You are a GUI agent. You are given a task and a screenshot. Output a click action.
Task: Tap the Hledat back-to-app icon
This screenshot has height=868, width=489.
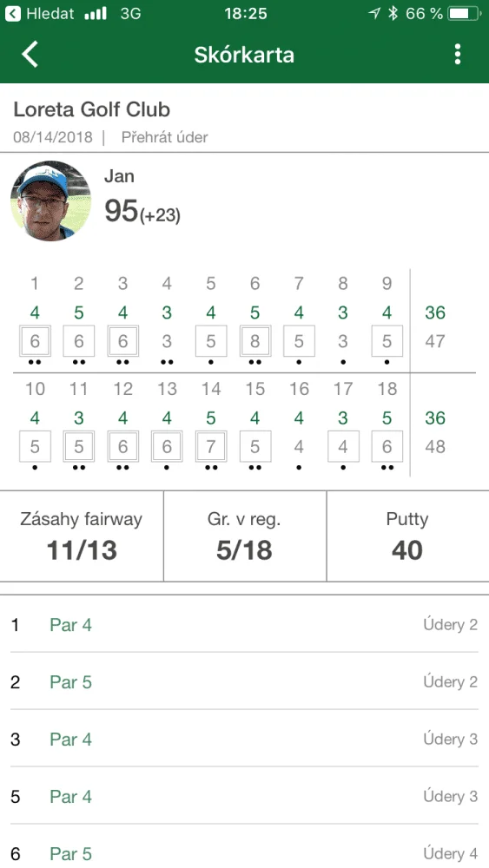coord(13,14)
